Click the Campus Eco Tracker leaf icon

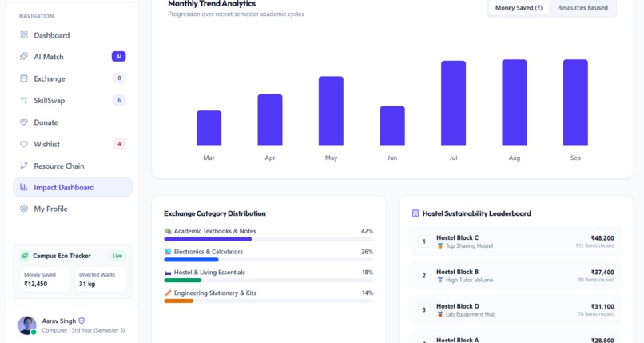pos(25,256)
